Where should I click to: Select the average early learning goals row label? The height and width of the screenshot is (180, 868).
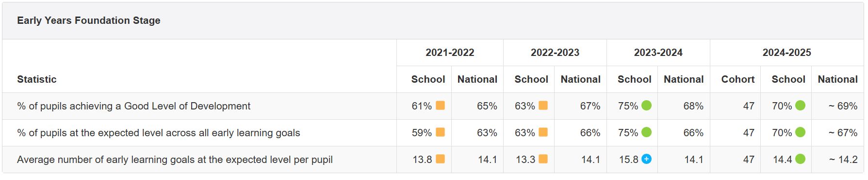(x=175, y=160)
